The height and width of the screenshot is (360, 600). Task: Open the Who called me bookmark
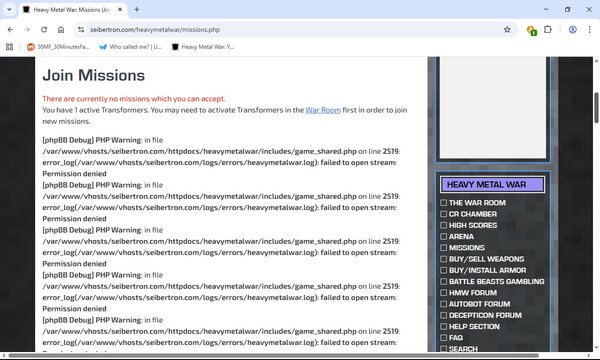click(130, 47)
